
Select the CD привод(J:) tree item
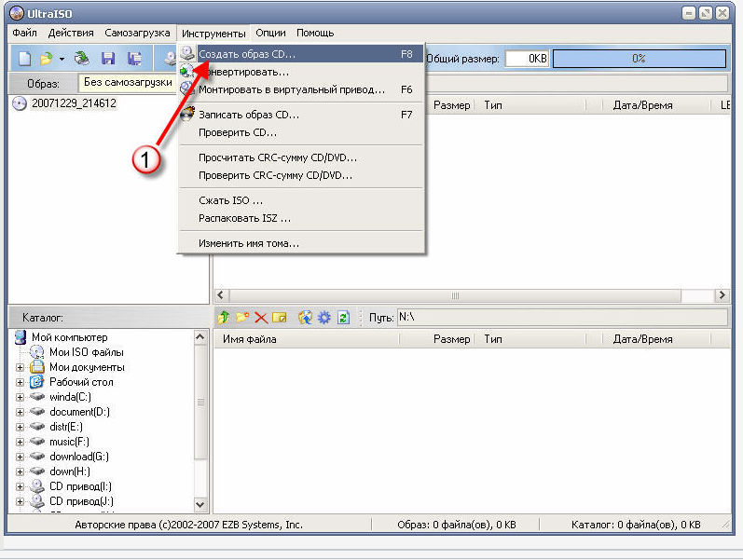[x=81, y=501]
